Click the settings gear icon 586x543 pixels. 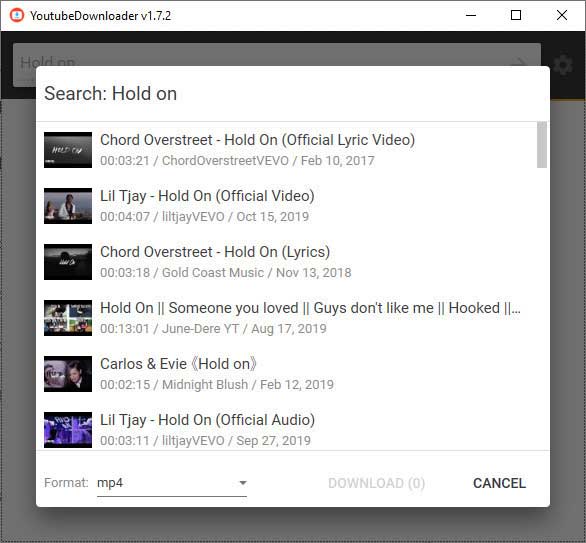pos(562,65)
